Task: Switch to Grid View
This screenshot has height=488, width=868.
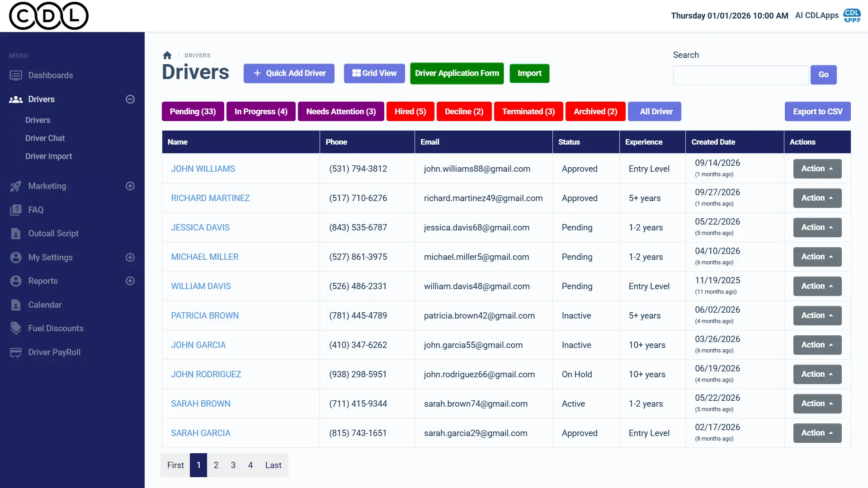Action: [x=374, y=73]
